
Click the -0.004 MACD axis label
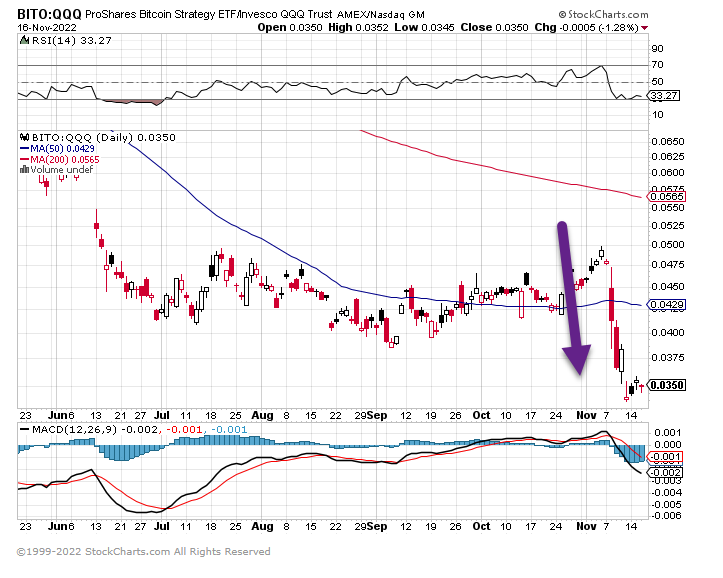point(665,493)
